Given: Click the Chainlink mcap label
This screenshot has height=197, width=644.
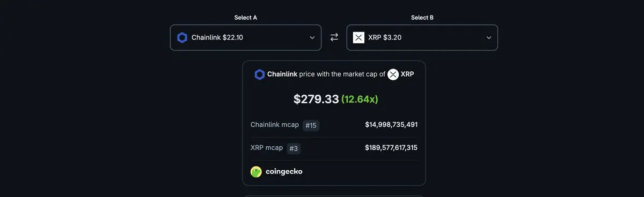Looking at the screenshot, I should coord(275,125).
